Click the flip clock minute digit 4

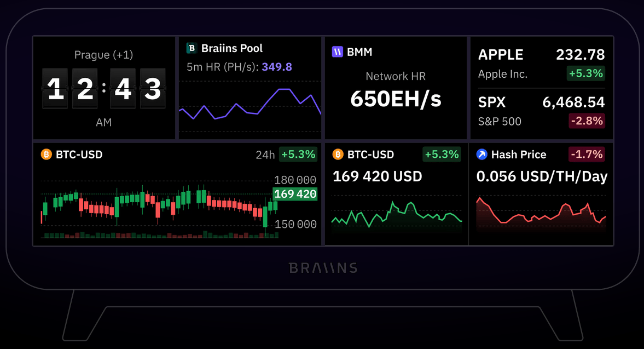coord(123,88)
